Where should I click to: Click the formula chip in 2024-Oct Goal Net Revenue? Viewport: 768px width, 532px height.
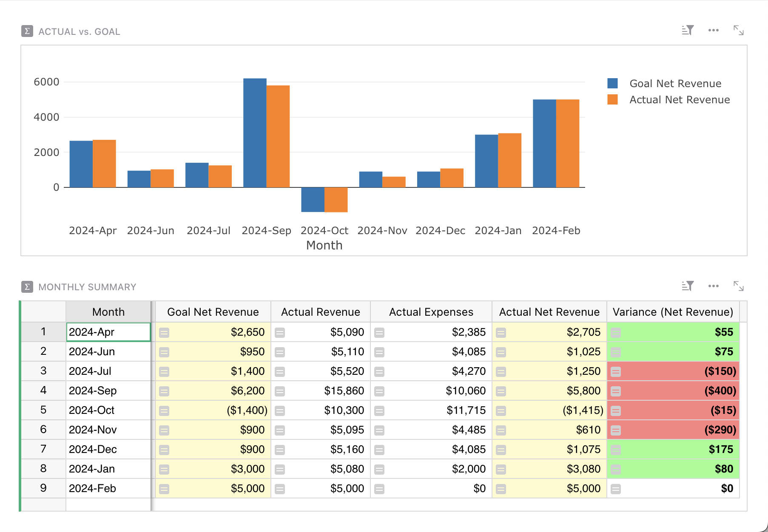pyautogui.click(x=164, y=410)
